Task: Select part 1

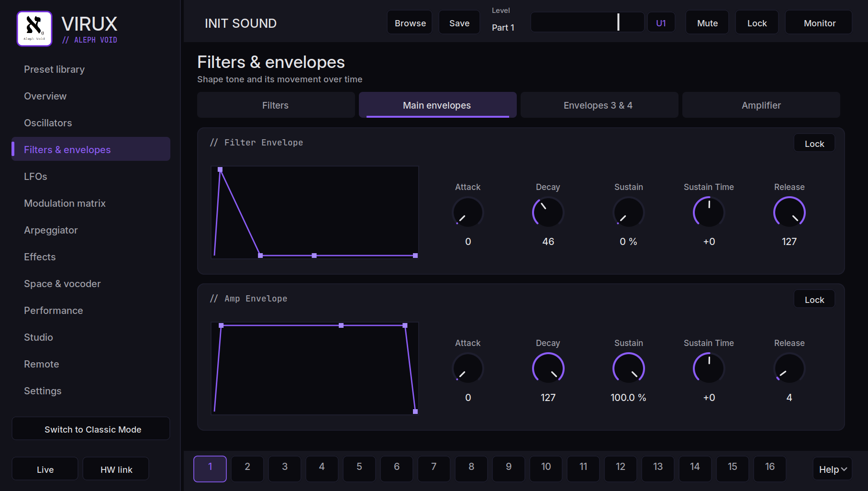Action: coord(210,469)
